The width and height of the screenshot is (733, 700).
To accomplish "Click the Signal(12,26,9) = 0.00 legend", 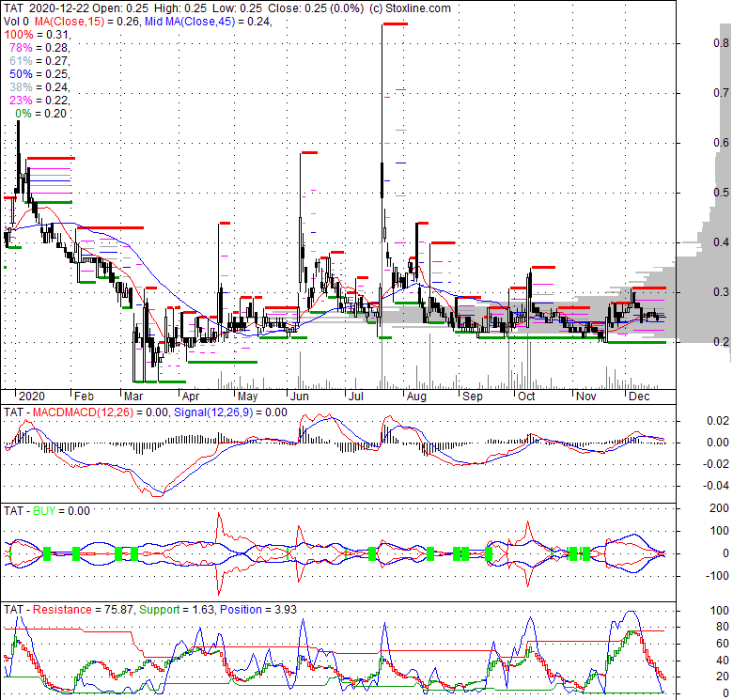I will (x=230, y=412).
